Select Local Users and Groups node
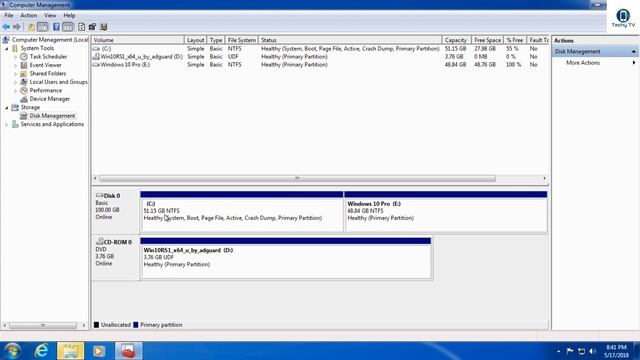Image resolution: width=640 pixels, height=360 pixels. point(58,82)
